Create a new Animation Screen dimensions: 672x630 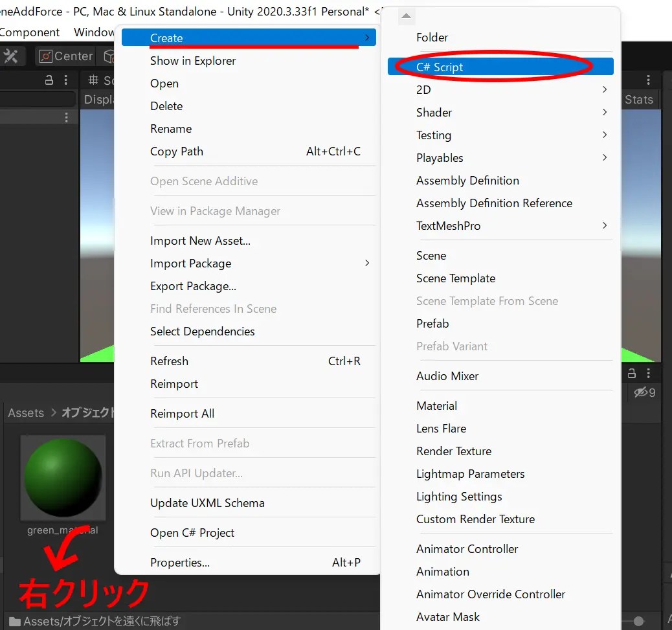point(500,572)
